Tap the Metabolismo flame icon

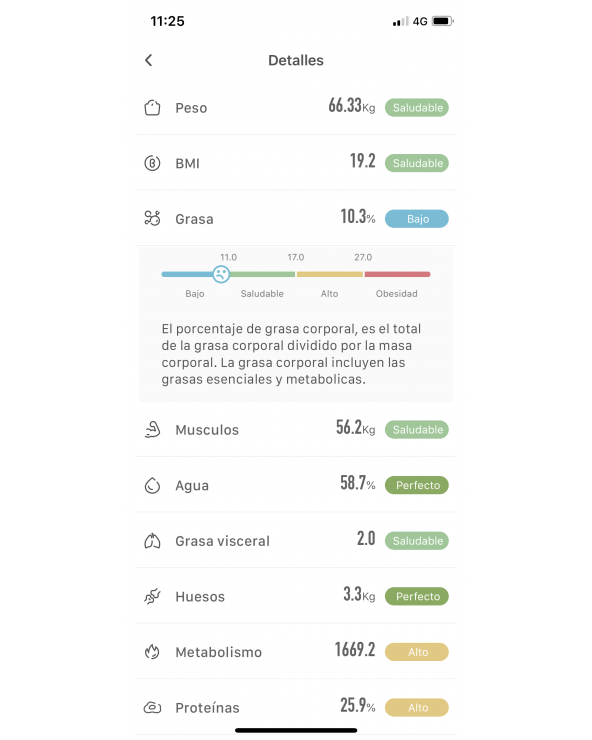coord(152,652)
